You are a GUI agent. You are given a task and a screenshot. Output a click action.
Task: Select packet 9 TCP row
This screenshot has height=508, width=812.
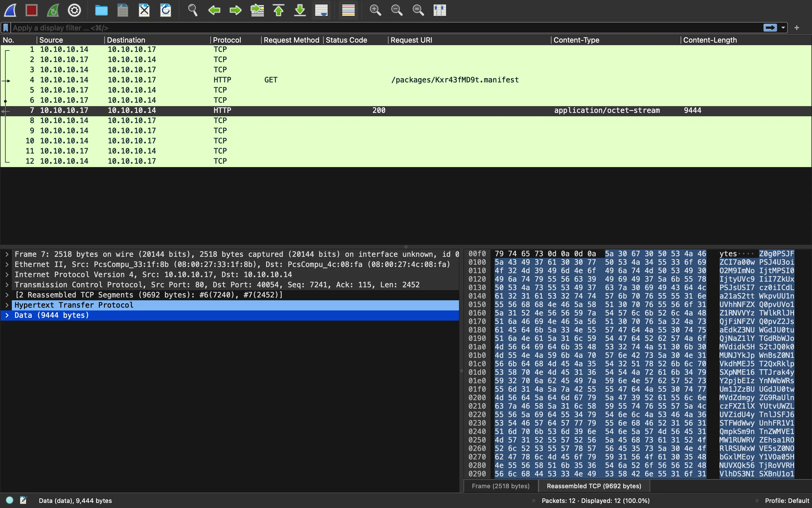[406, 131]
